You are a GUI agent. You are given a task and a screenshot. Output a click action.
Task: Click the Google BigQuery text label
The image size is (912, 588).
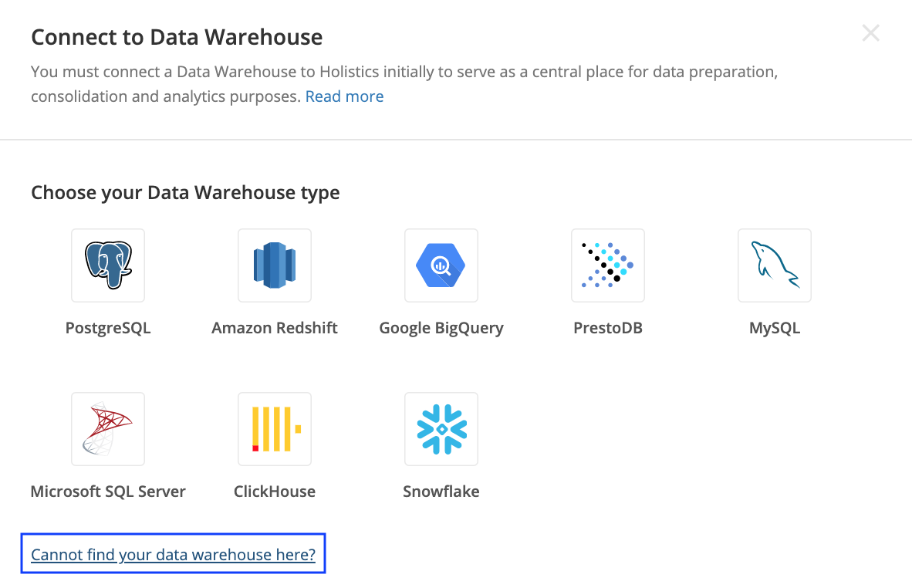pyautogui.click(x=441, y=328)
